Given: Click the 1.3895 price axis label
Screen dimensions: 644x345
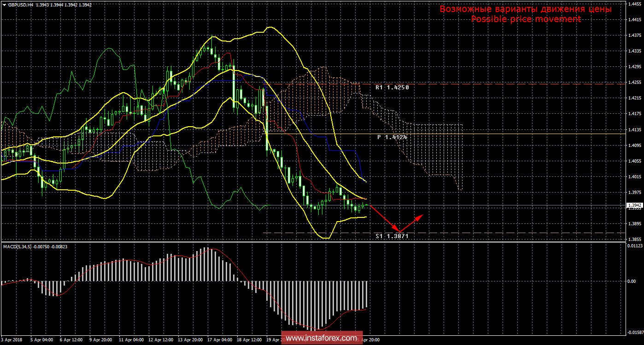Looking at the screenshot, I should coord(635,224).
